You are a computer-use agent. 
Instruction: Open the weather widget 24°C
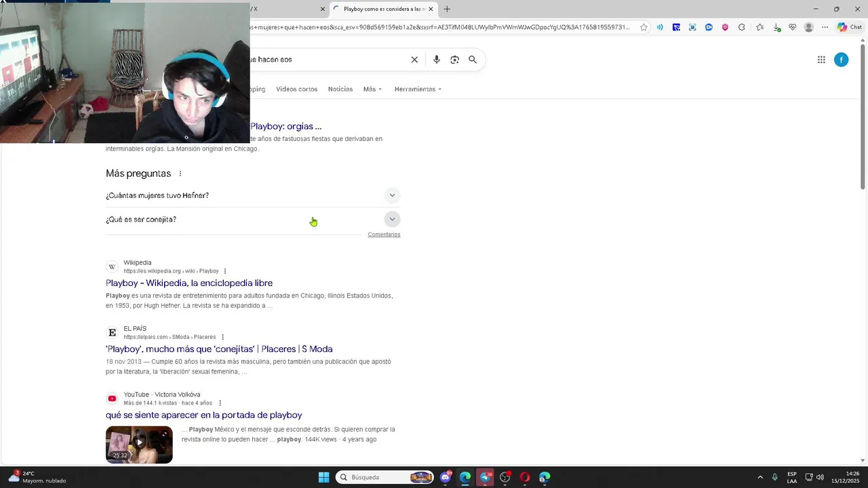point(37,477)
